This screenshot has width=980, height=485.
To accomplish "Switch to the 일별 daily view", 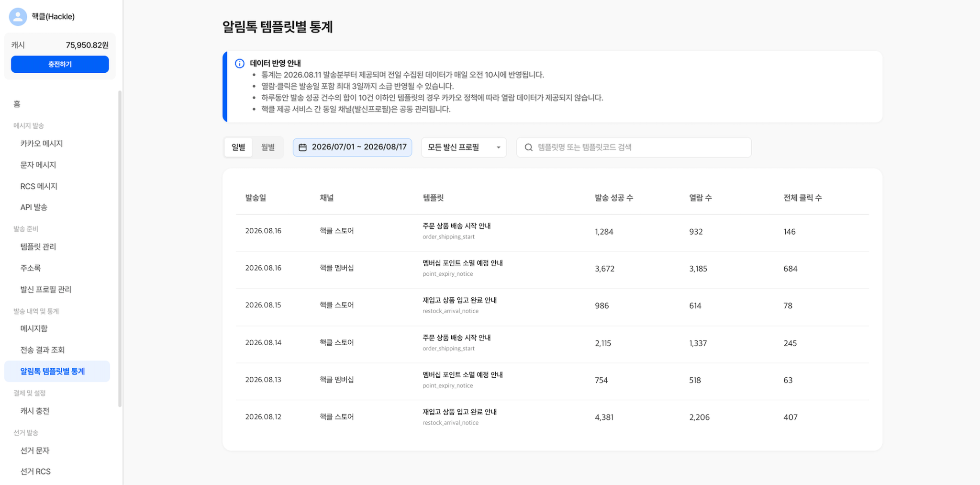I will (x=238, y=147).
